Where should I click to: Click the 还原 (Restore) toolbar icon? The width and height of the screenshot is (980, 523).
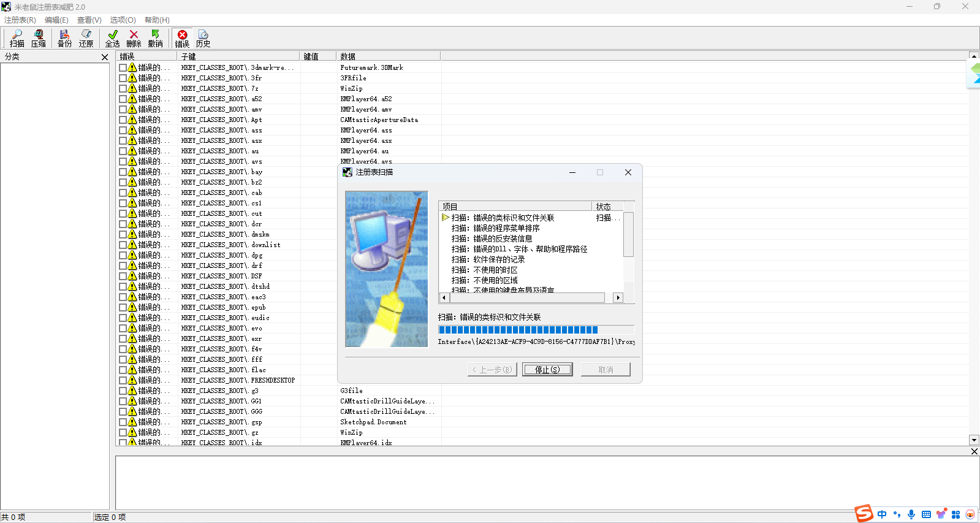click(86, 38)
